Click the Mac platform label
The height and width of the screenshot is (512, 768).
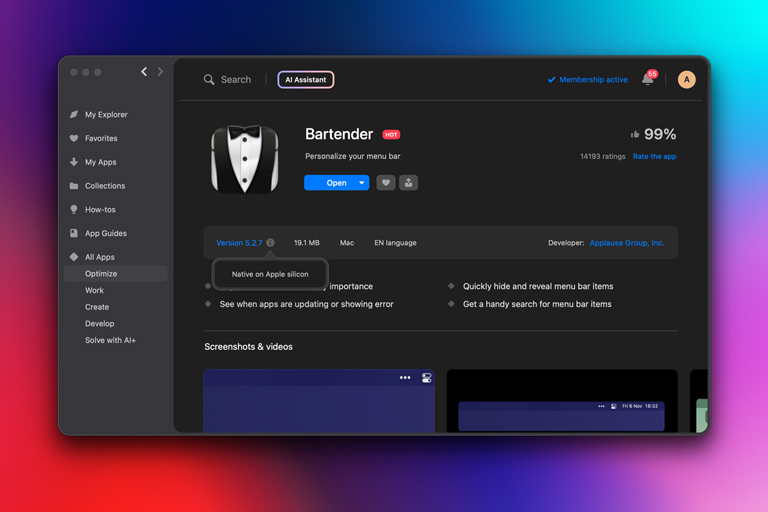point(347,243)
